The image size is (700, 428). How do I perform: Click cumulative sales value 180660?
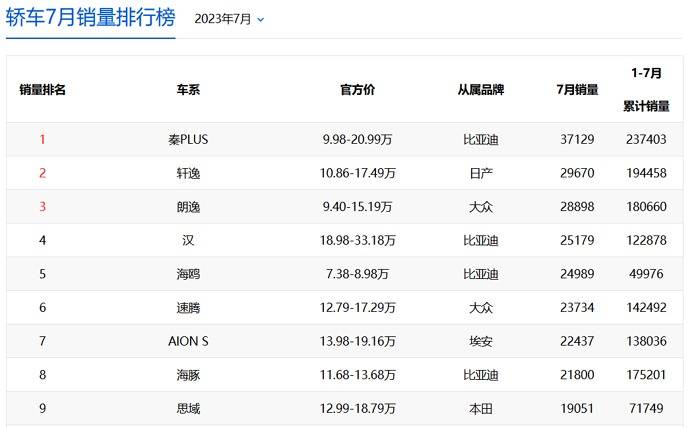click(x=646, y=207)
